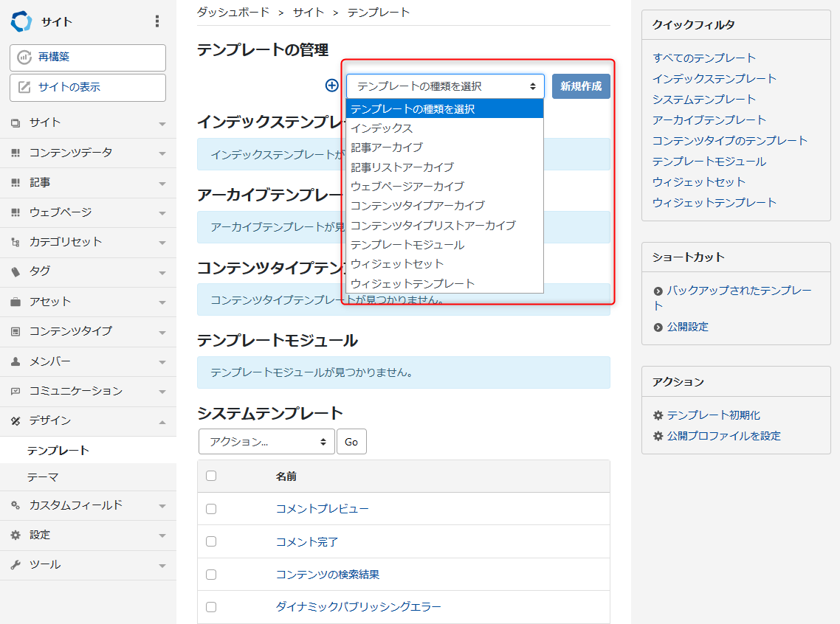
Task: Expand the コンテンツデータ section arrow
Action: [x=162, y=153]
